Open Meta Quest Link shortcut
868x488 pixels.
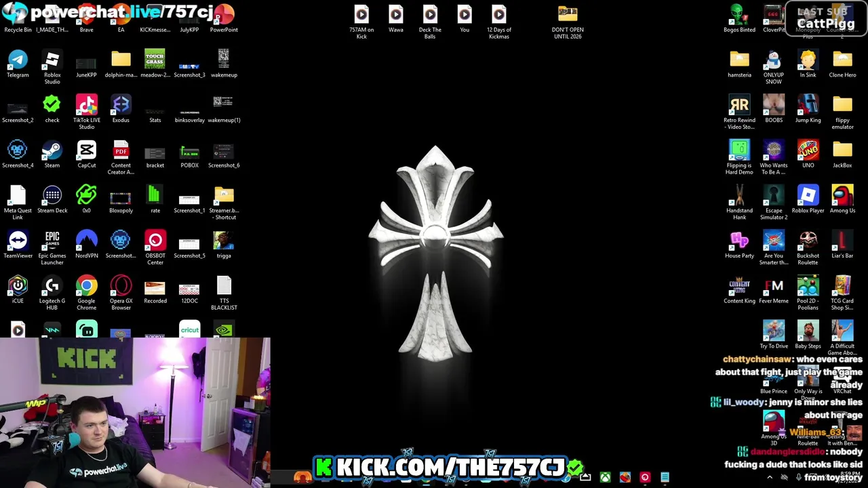click(x=18, y=203)
